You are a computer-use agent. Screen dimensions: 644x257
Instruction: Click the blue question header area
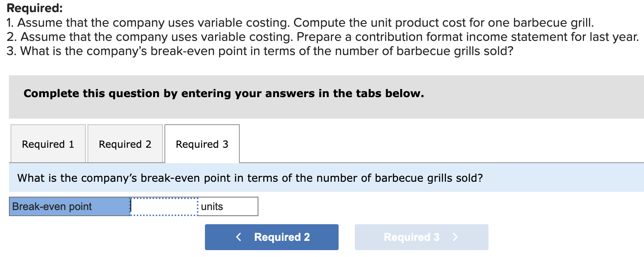324,178
